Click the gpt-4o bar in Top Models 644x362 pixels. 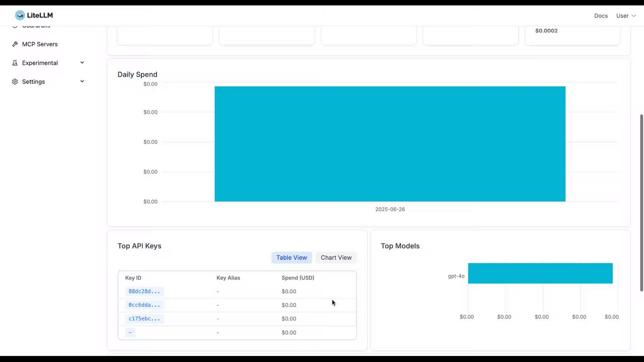pos(540,273)
